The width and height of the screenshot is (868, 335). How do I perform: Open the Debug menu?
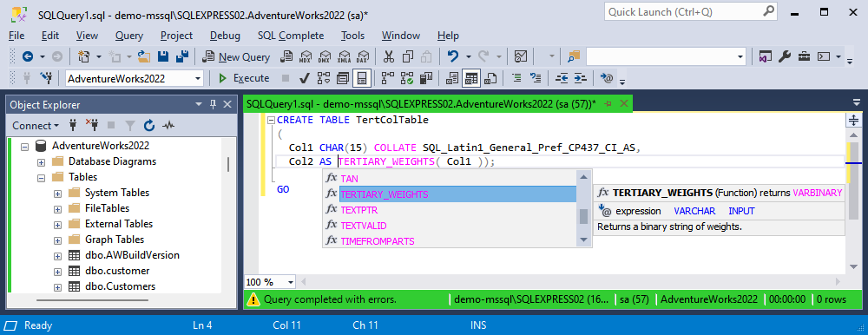(225, 36)
